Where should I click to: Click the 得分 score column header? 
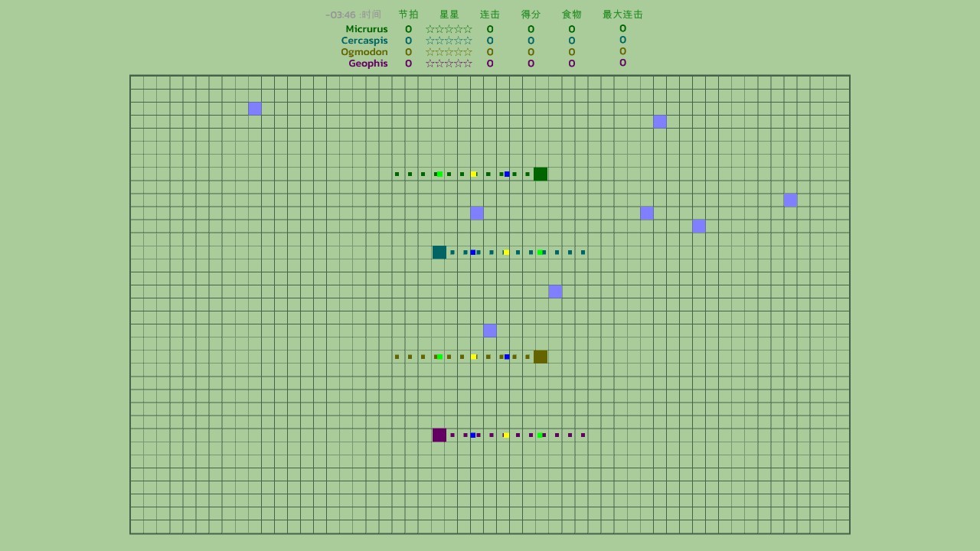[531, 15]
